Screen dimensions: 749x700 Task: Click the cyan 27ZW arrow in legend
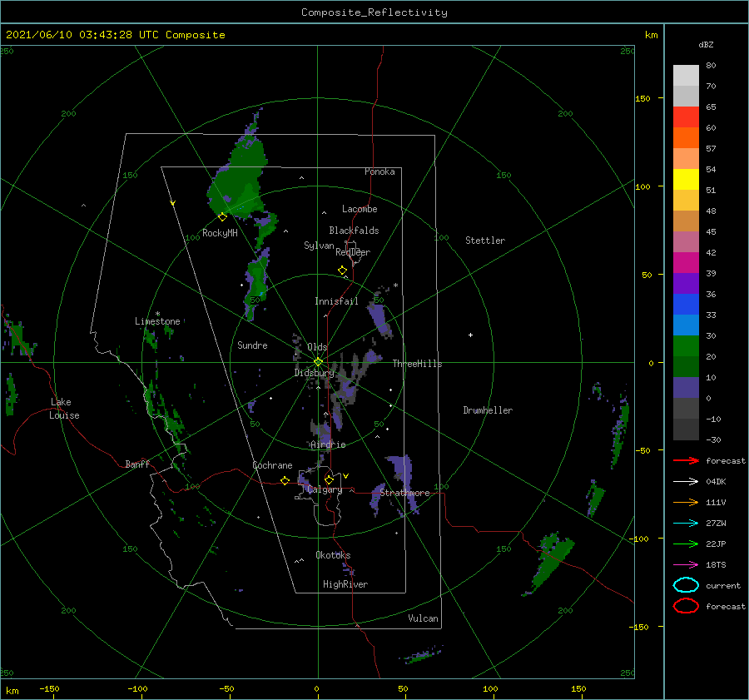[x=686, y=524]
